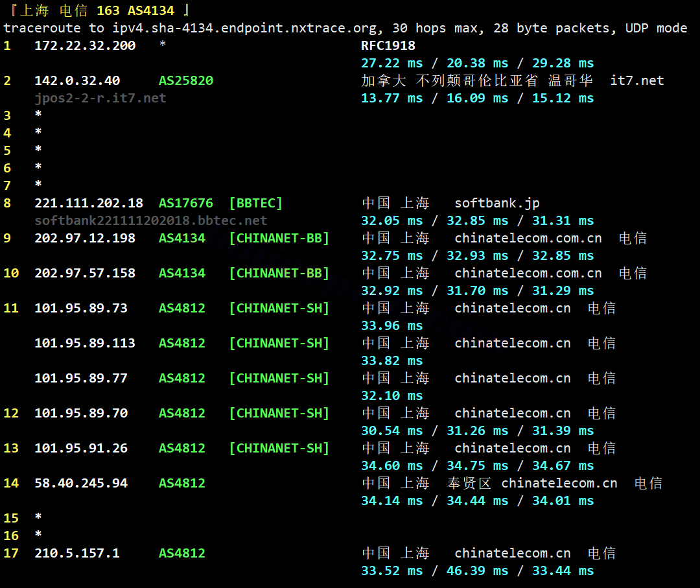Select latency 34.14 ms on hop 14

click(392, 500)
